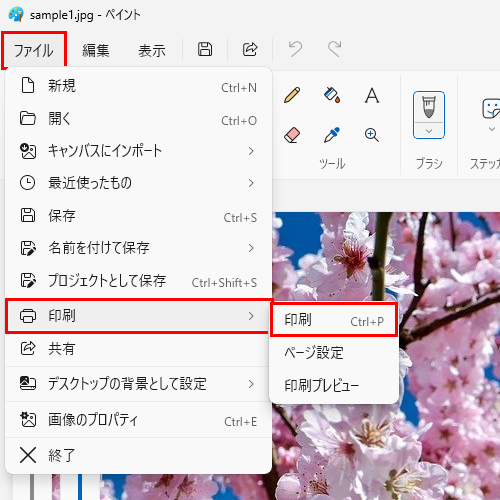Open the 編集 menu
500x500 pixels.
[x=96, y=51]
